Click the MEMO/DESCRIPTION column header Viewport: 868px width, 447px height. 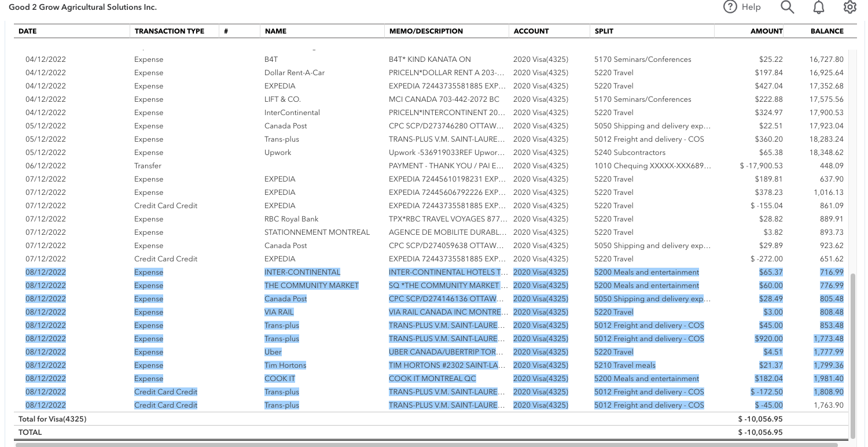tap(426, 31)
